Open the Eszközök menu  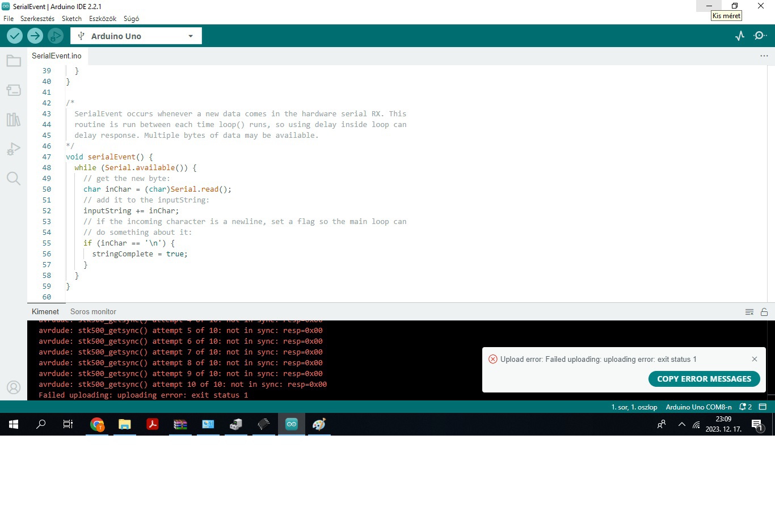[x=103, y=19]
